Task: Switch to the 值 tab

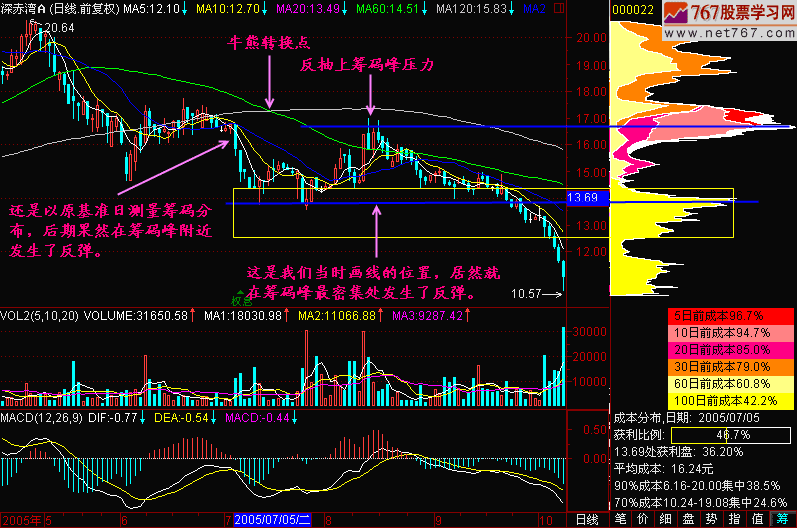Action: (x=756, y=519)
